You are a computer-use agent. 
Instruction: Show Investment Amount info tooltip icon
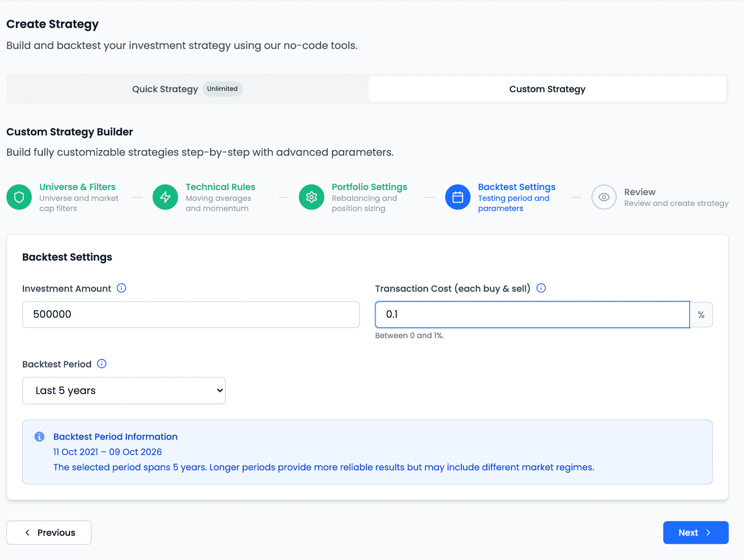[121, 288]
